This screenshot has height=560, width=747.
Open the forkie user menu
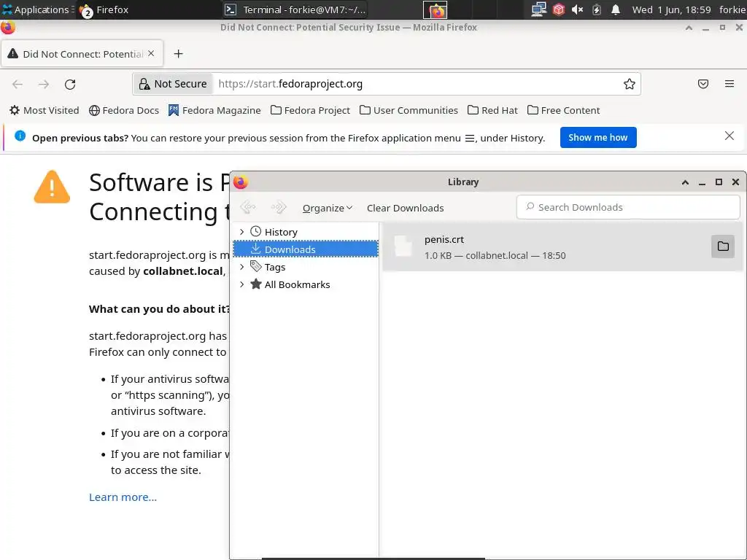coord(732,9)
